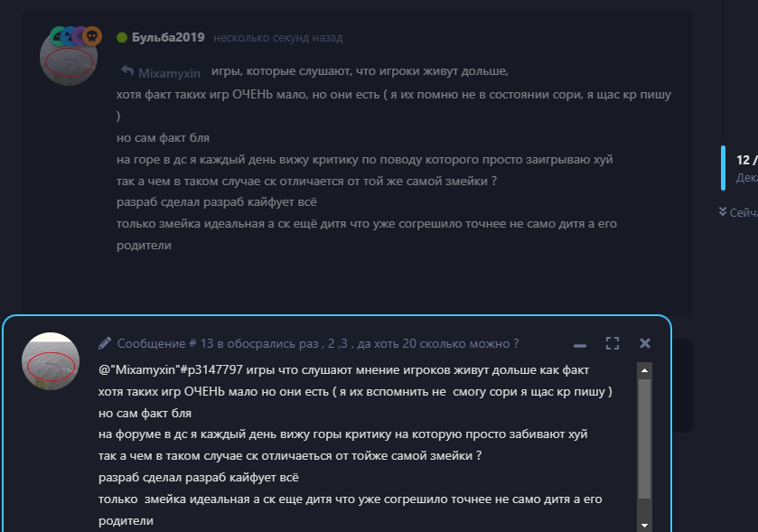Click the Бульба2019 post avatar
Viewport: 758px width, 532px height.
tap(69, 57)
